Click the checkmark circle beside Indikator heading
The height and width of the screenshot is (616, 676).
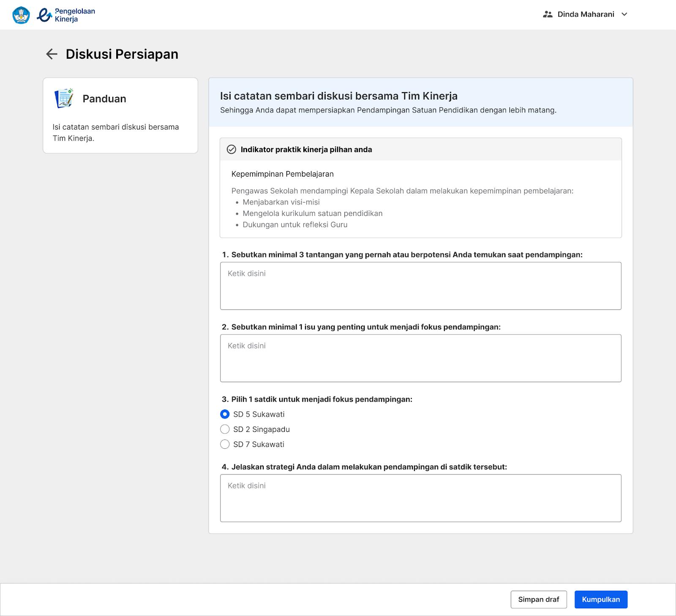[x=232, y=150]
